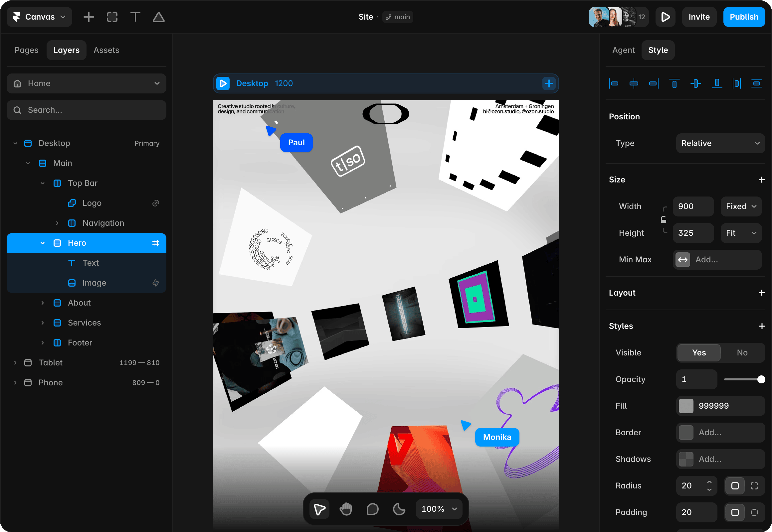Viewport: 772px width, 532px height.
Task: Switch to the Agent tab
Action: pyautogui.click(x=623, y=50)
